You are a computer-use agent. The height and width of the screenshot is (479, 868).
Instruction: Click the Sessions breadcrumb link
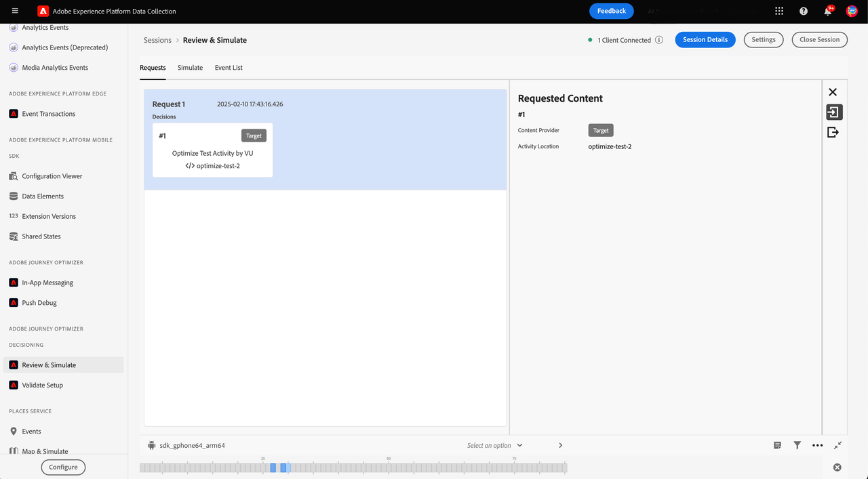pos(157,40)
